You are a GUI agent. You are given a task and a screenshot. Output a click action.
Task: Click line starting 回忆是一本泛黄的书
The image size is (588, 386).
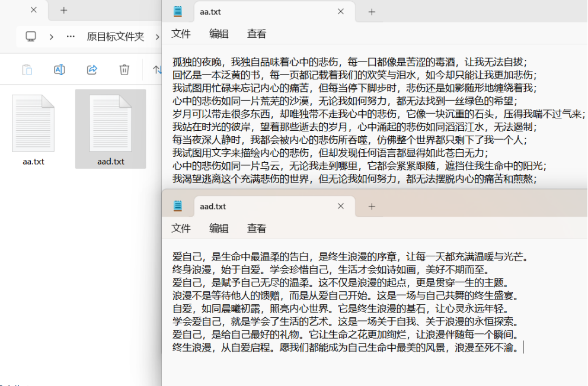[354, 75]
